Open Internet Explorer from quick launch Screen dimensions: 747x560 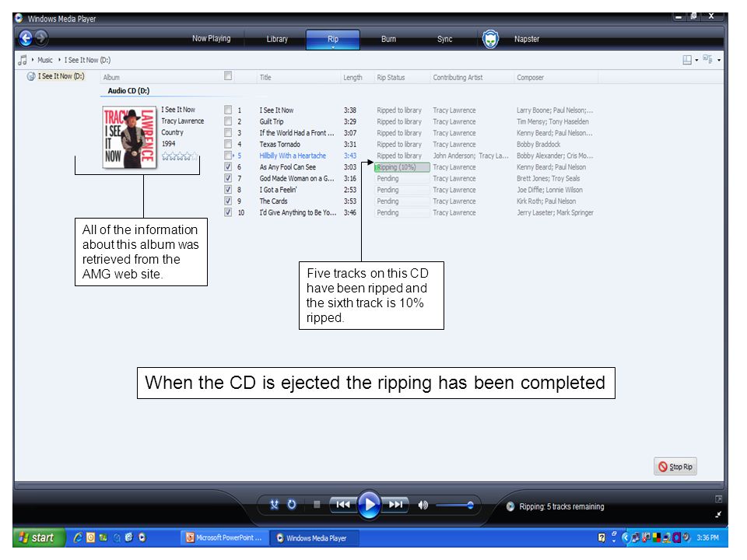78,537
